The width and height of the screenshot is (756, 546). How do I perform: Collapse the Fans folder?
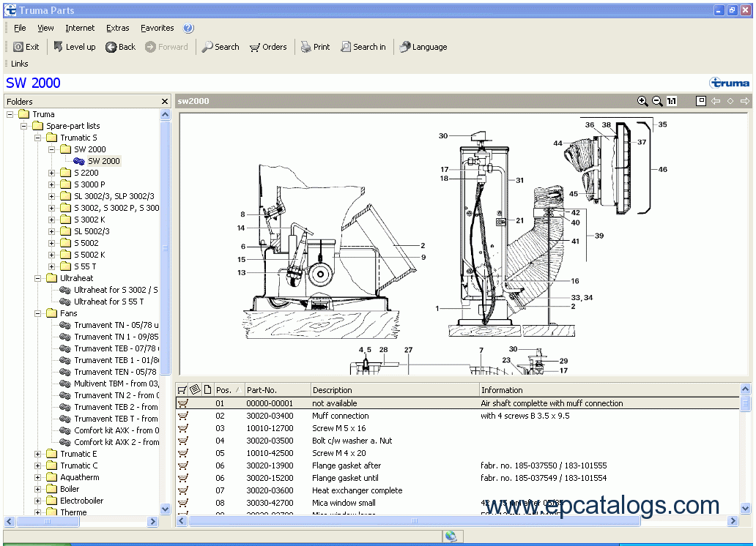tap(37, 314)
